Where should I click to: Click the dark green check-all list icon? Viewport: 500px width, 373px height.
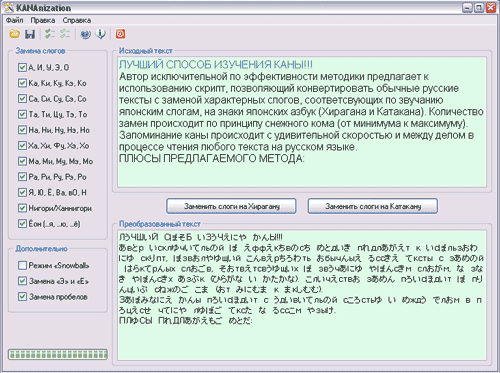(x=50, y=34)
